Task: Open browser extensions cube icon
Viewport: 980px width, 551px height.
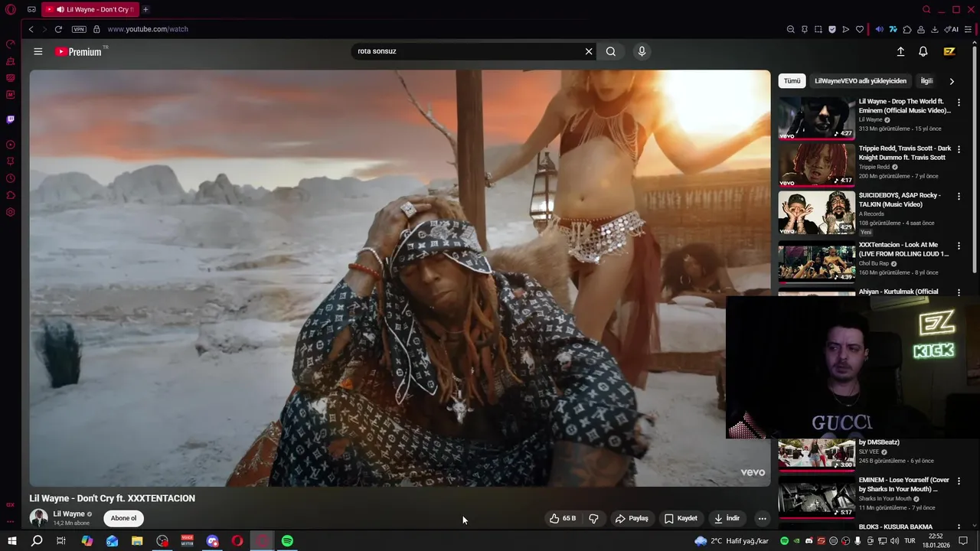Action: pos(907,29)
